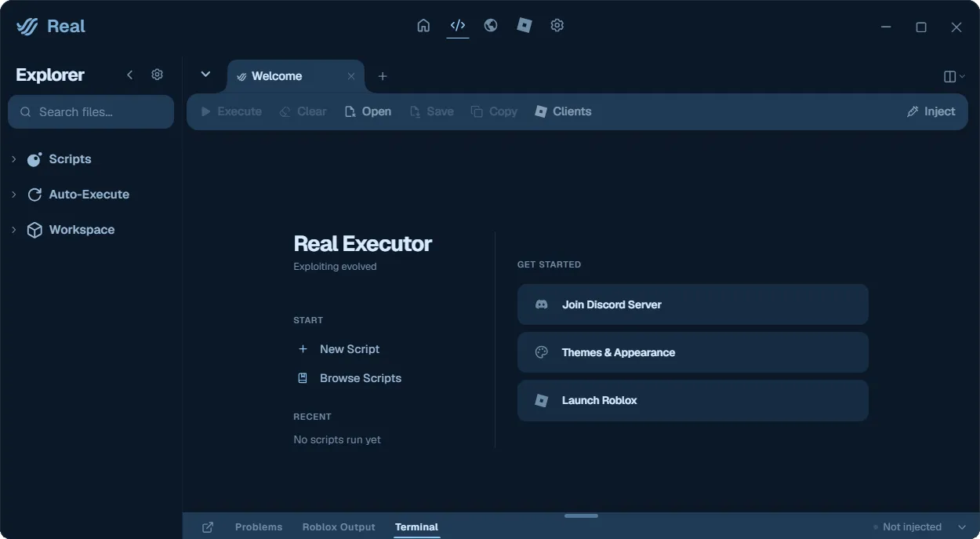Screen dimensions: 980x539
Task: Expand the Workspace tree node
Action: [x=14, y=230]
